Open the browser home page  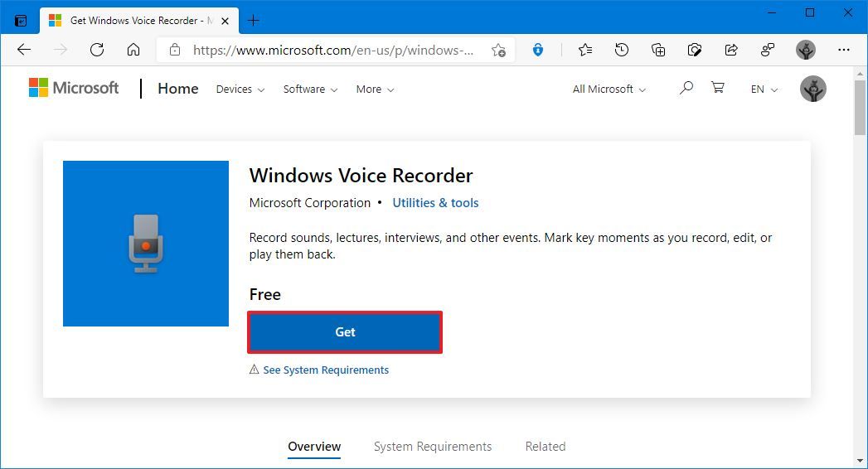click(133, 50)
